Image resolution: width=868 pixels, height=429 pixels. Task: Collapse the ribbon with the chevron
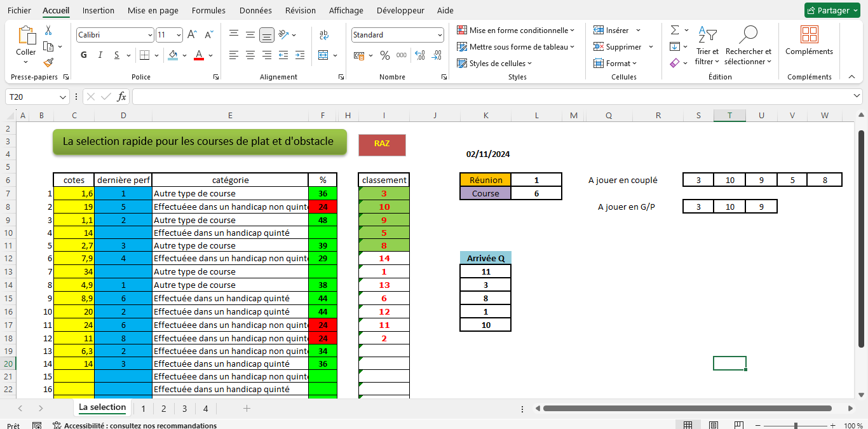[x=851, y=76]
